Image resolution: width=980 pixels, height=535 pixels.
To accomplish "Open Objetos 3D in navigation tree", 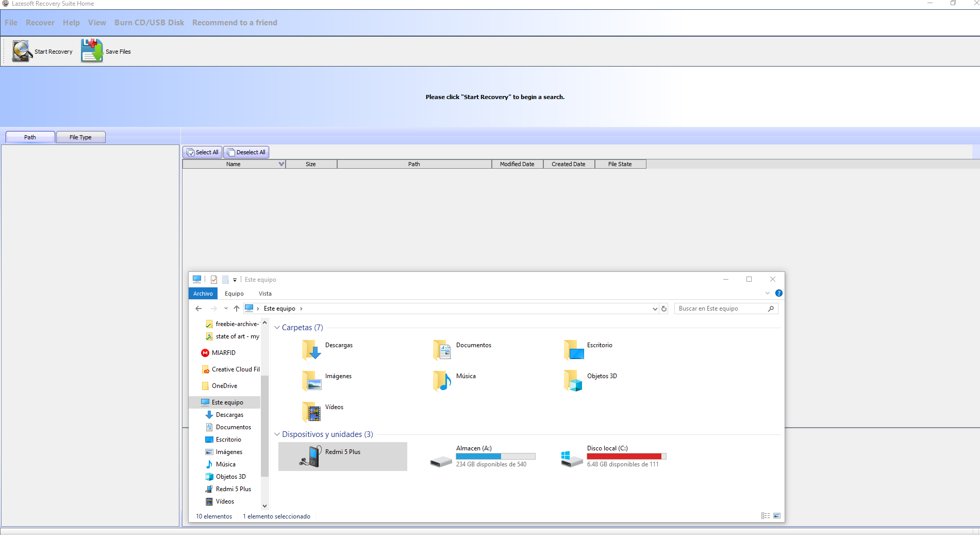I will click(x=230, y=477).
